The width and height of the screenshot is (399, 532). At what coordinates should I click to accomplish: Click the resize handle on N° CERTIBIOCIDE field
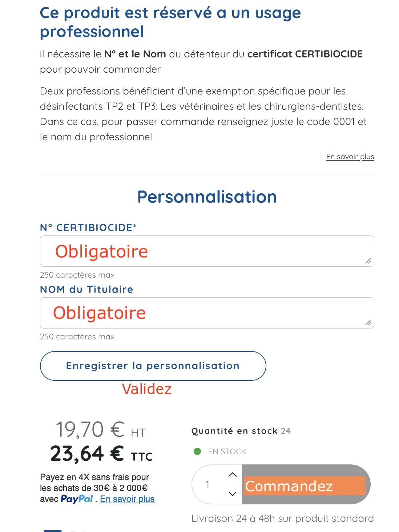(x=368, y=261)
